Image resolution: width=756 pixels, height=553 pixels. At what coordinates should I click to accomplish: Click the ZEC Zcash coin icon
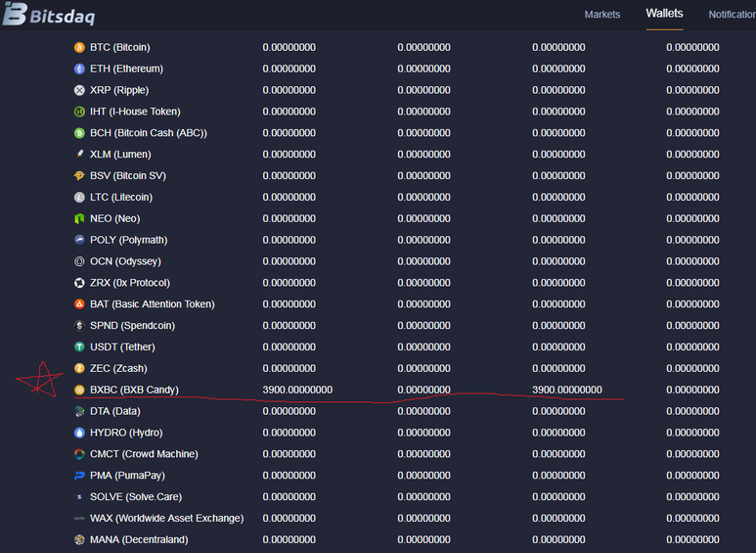pyautogui.click(x=79, y=368)
